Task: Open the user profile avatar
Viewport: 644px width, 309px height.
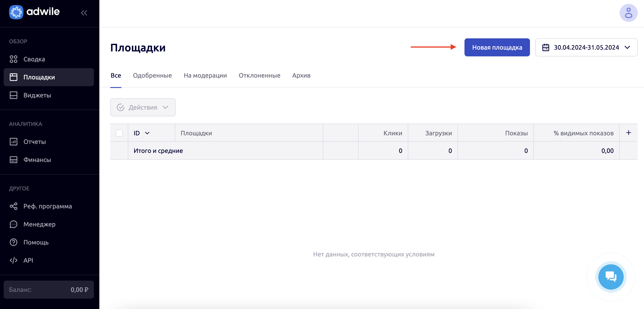Action: click(628, 13)
